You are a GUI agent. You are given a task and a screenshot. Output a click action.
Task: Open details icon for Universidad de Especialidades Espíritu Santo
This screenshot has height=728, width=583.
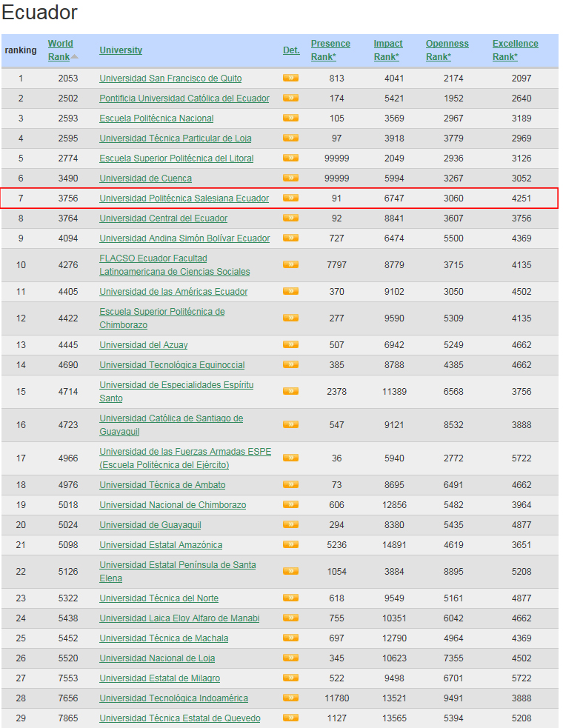tap(291, 391)
